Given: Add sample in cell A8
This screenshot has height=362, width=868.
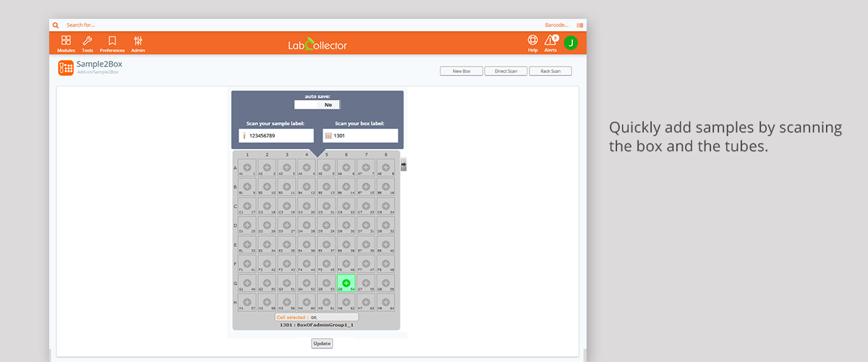Looking at the screenshot, I should pyautogui.click(x=386, y=168).
